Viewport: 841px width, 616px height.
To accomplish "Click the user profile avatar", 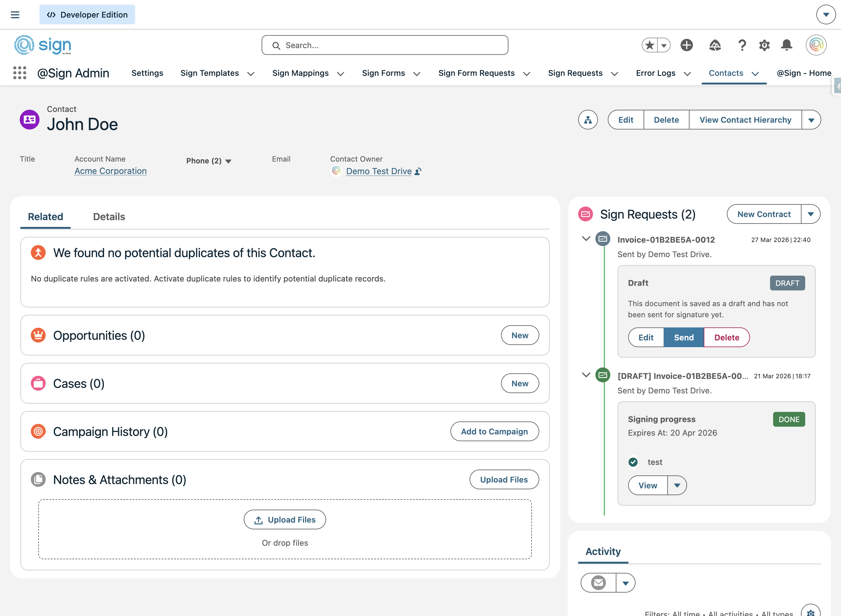I will 816,45.
